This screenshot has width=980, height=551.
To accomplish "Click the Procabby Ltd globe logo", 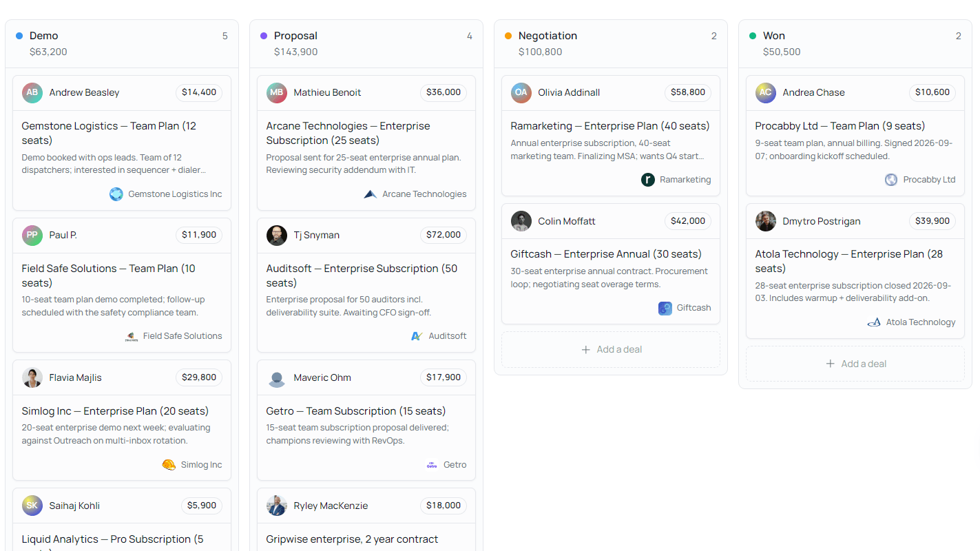I will [x=891, y=180].
